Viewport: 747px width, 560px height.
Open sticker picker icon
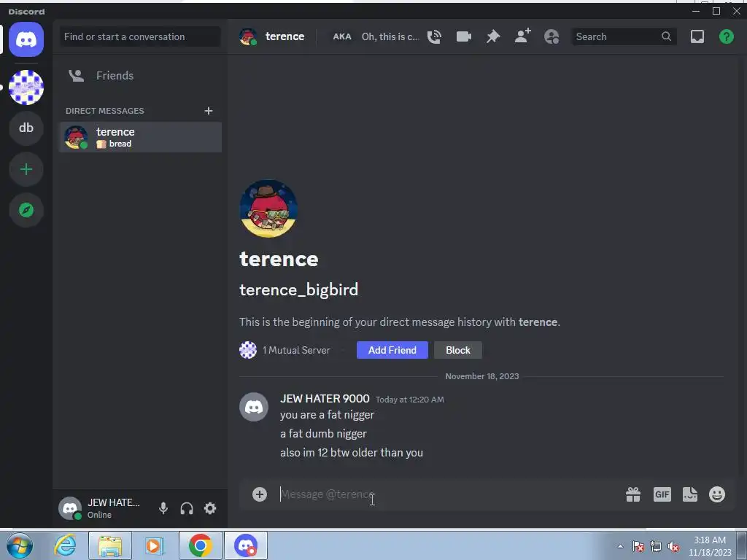pyautogui.click(x=690, y=494)
